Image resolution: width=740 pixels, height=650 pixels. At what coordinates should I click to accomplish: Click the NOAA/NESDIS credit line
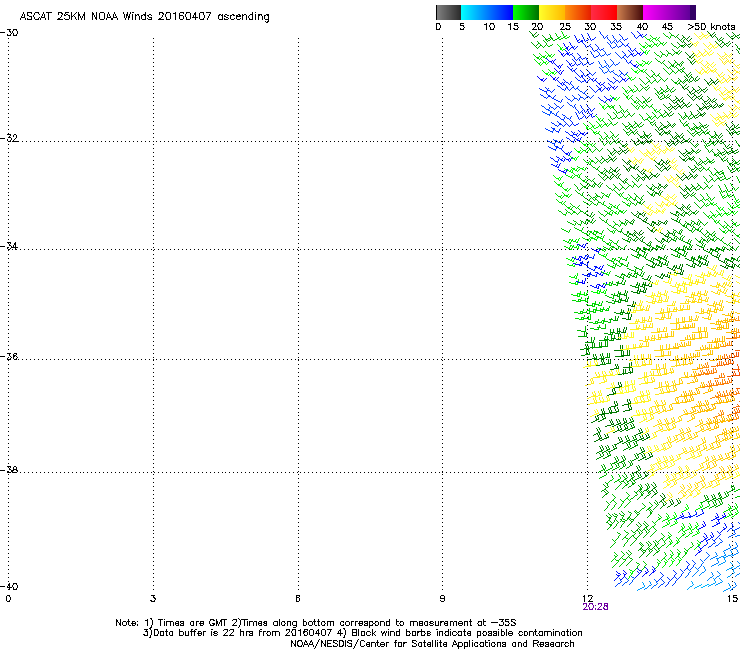432,644
